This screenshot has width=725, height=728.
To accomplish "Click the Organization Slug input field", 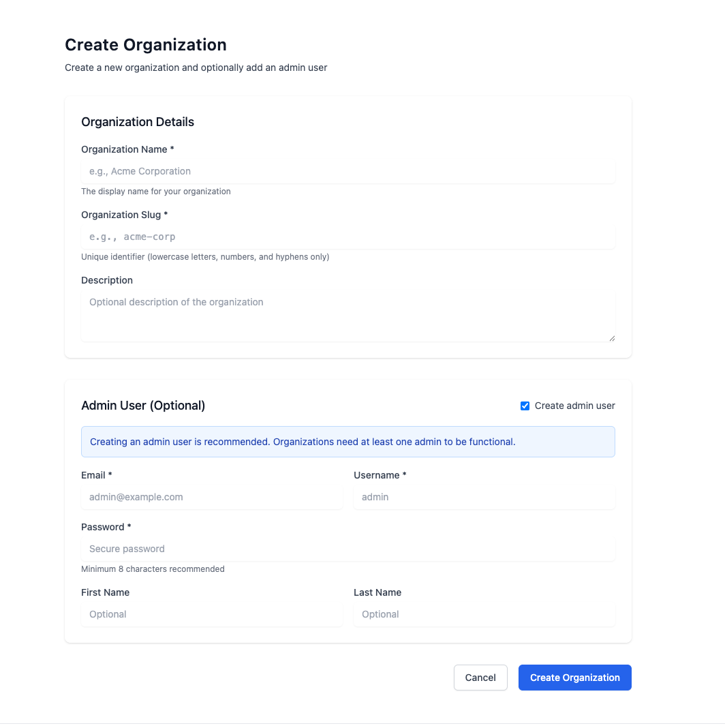I will [x=348, y=237].
